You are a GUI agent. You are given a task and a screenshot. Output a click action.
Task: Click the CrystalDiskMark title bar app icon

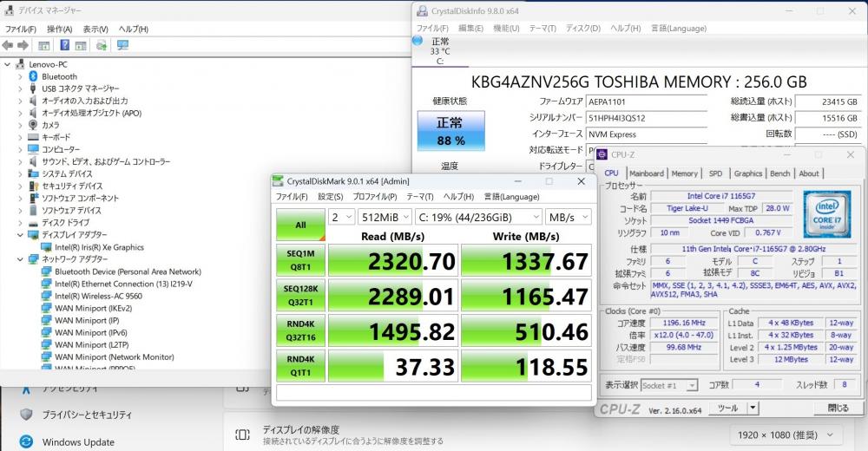[x=278, y=181]
